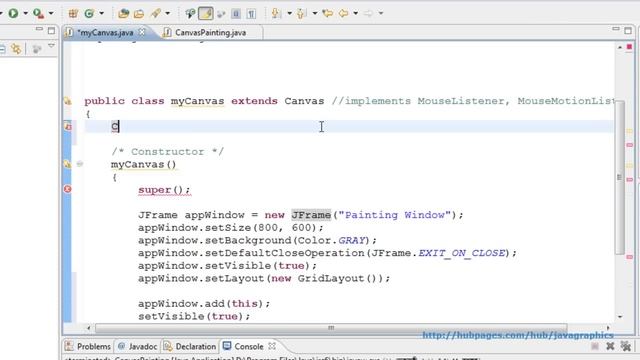
Task: Open the Run button dropdown arrow
Action: (25, 13)
